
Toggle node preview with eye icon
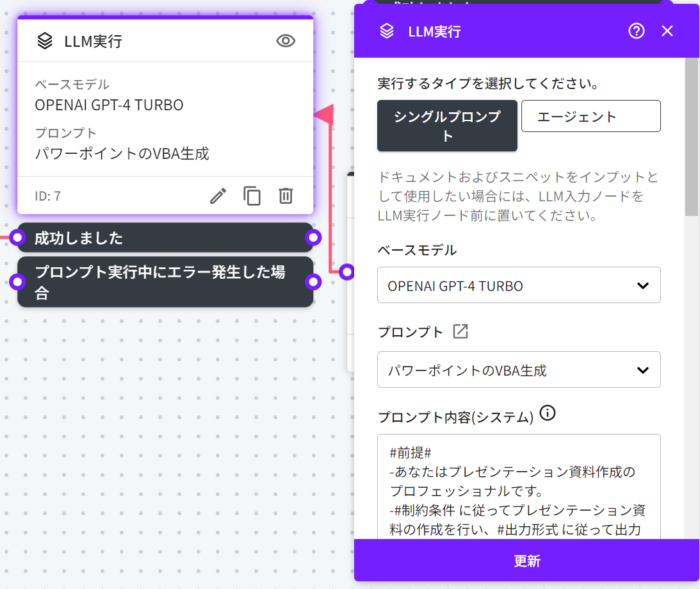[286, 41]
